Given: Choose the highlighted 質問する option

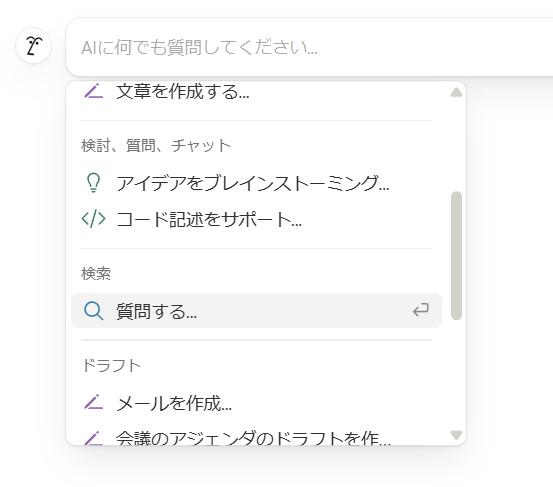Looking at the screenshot, I should 256,310.
